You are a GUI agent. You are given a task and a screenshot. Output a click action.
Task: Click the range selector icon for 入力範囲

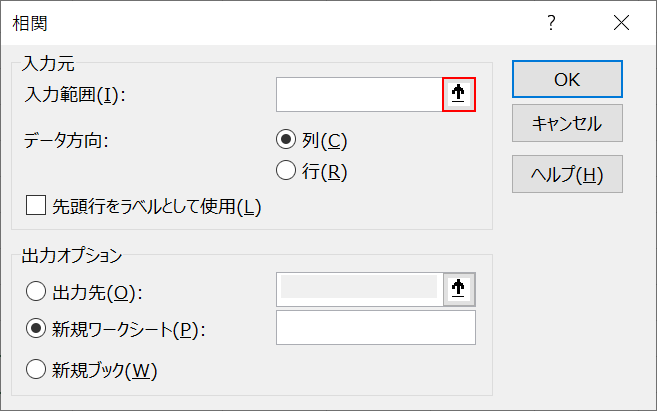pyautogui.click(x=458, y=95)
